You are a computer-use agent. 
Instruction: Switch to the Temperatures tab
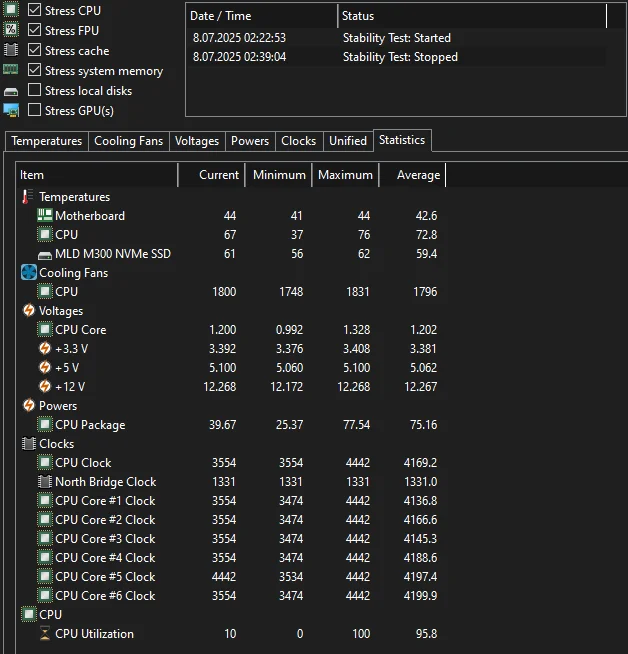47,141
